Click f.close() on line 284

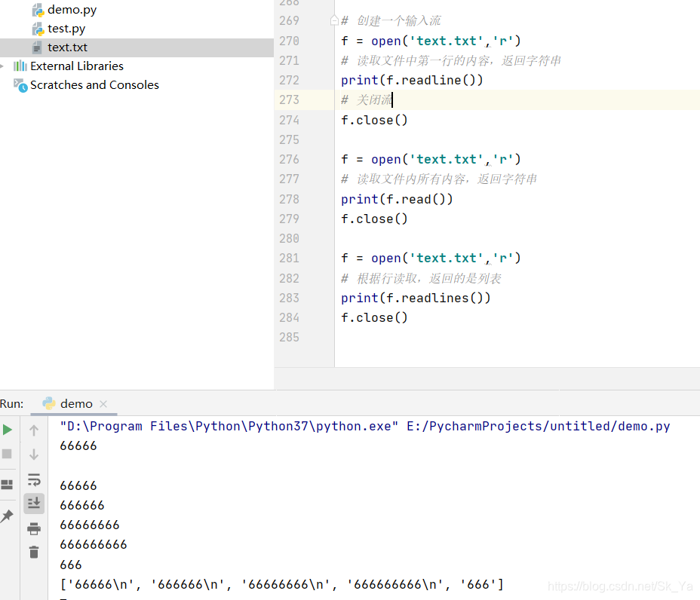[x=374, y=317]
